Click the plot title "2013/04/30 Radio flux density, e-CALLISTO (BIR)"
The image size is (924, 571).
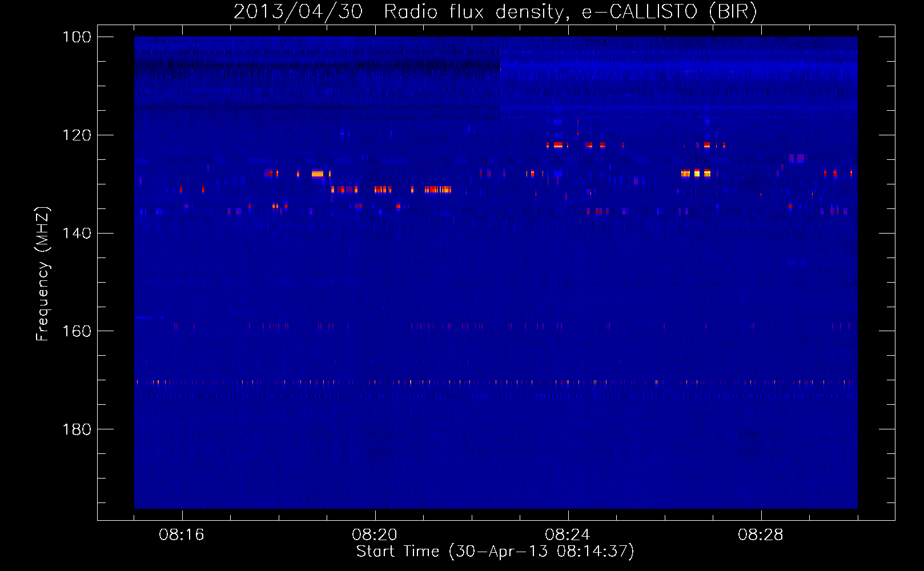point(495,11)
